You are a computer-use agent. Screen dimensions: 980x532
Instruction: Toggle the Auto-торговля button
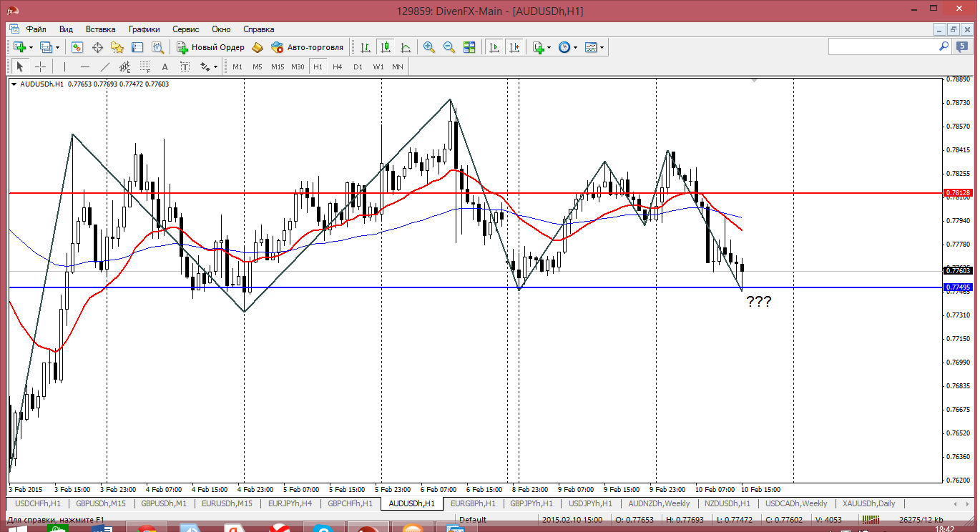(x=308, y=47)
